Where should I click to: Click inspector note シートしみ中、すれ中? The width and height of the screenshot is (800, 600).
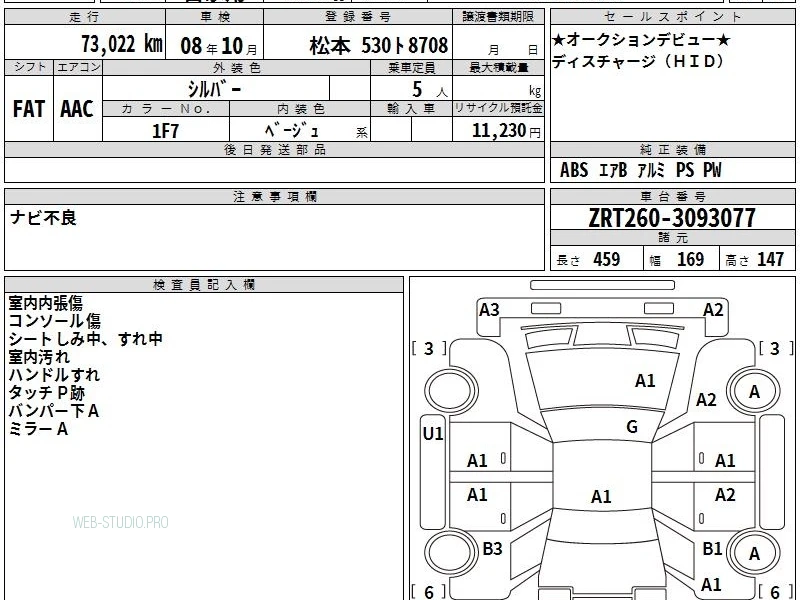pos(85,339)
